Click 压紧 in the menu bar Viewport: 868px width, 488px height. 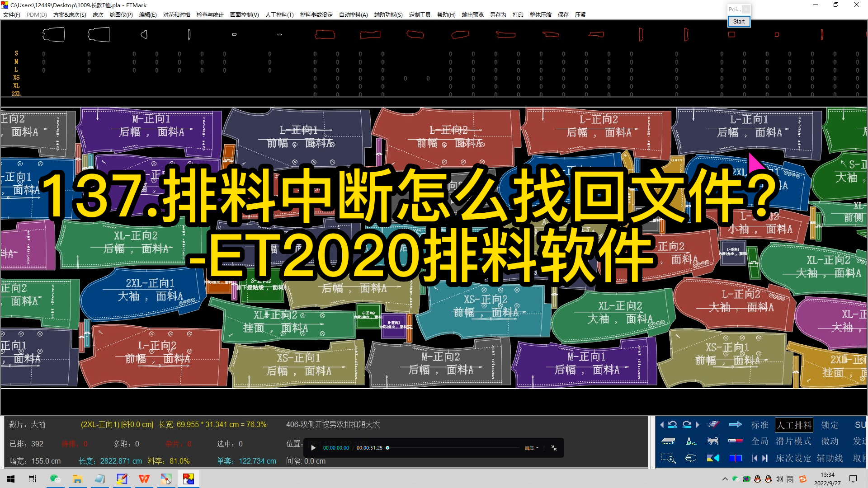point(580,14)
